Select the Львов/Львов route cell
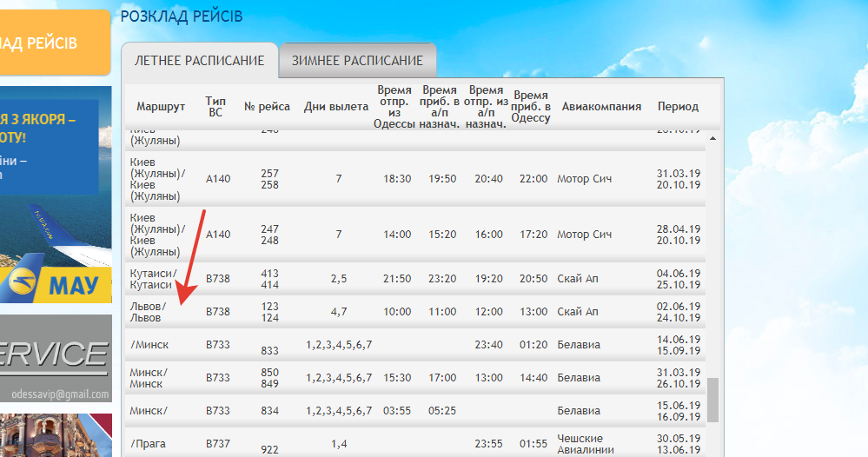Viewport: 868px width, 457px height. [x=149, y=312]
